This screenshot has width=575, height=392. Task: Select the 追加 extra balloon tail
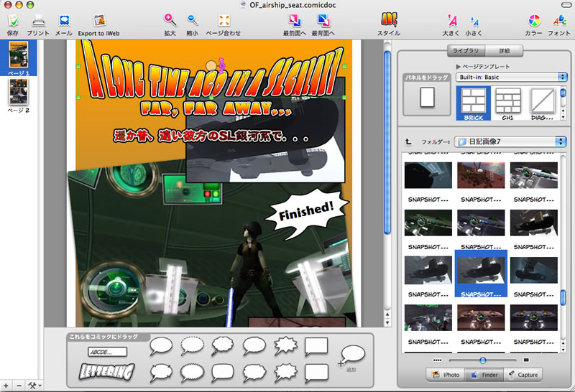coord(352,355)
